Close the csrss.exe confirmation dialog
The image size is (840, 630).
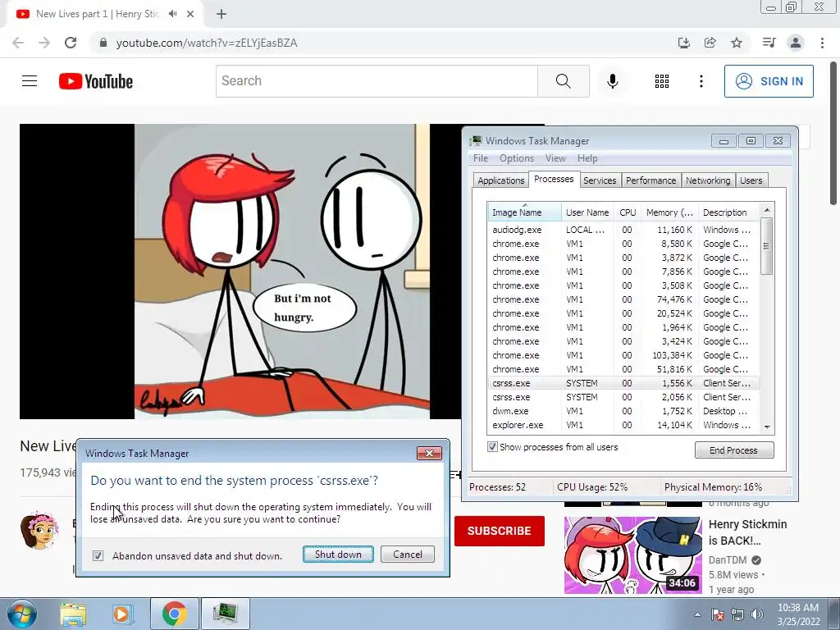(429, 453)
